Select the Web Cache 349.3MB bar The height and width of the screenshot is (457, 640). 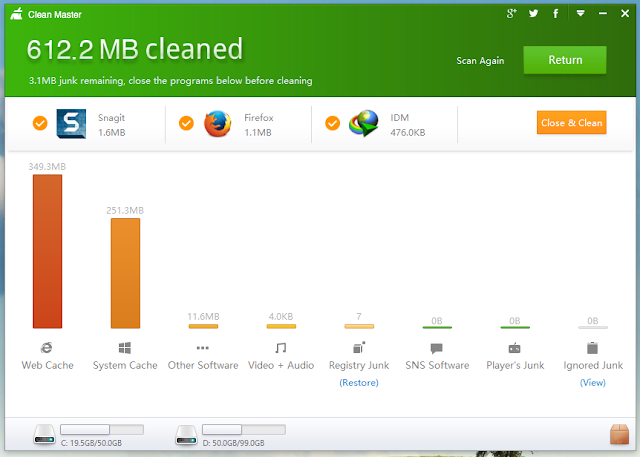(x=47, y=251)
